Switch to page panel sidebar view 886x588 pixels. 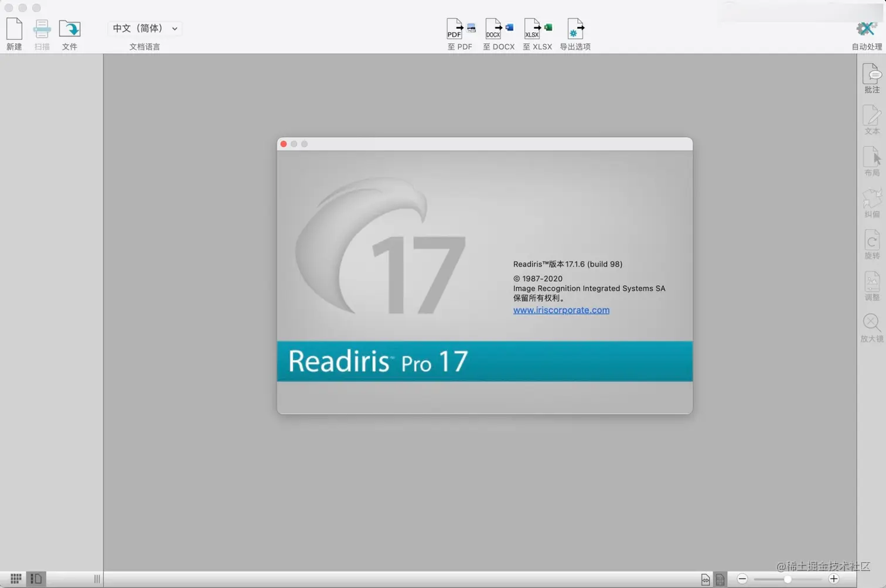pos(36,579)
